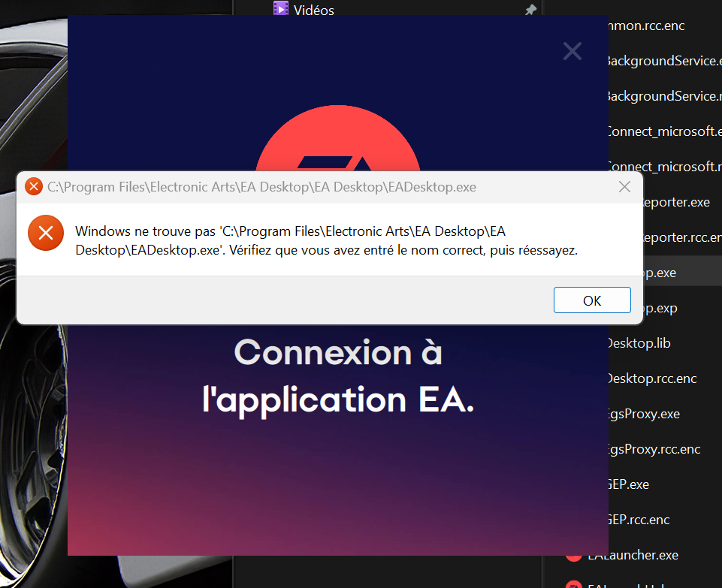Click the 'Connexion à l'application EA' text
The image size is (722, 588).
pyautogui.click(x=338, y=377)
